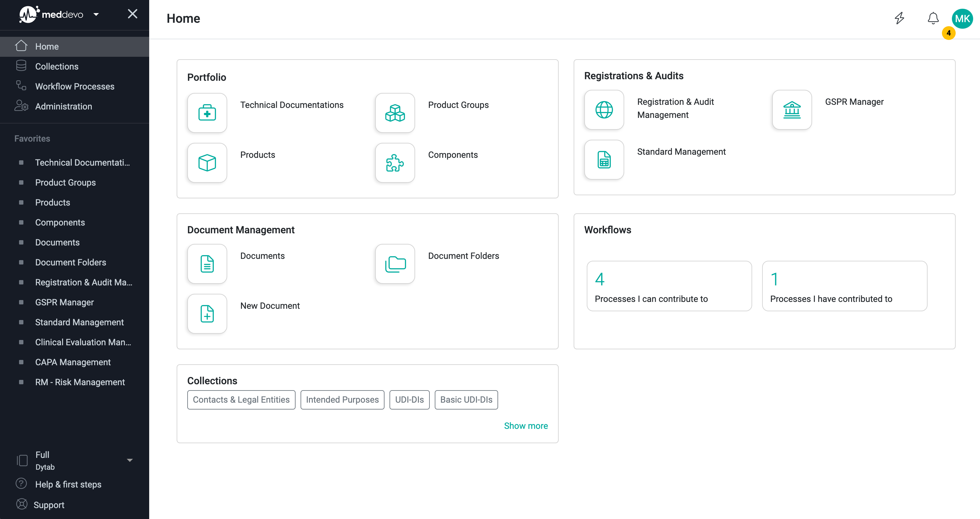
Task: Click Show more under Collections
Action: pyautogui.click(x=526, y=425)
